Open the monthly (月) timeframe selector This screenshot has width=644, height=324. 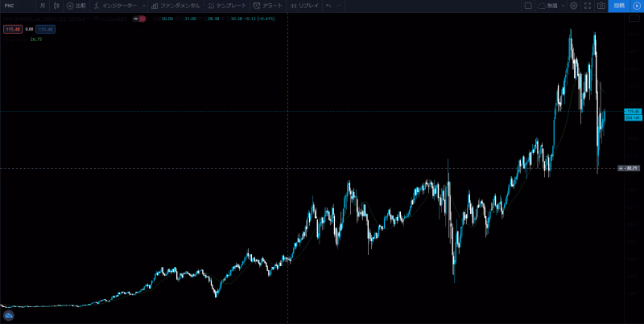(42, 6)
